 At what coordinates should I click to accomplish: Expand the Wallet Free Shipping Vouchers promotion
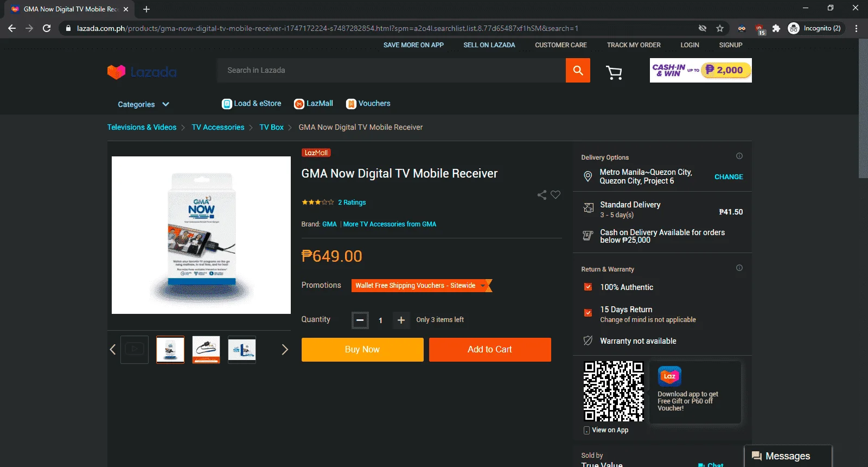coord(422,286)
